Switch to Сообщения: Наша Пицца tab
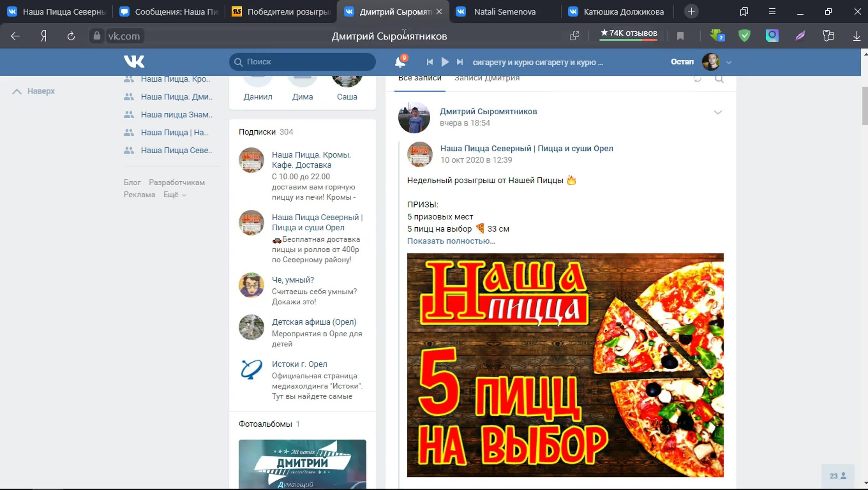868x490 pixels. 168,12
